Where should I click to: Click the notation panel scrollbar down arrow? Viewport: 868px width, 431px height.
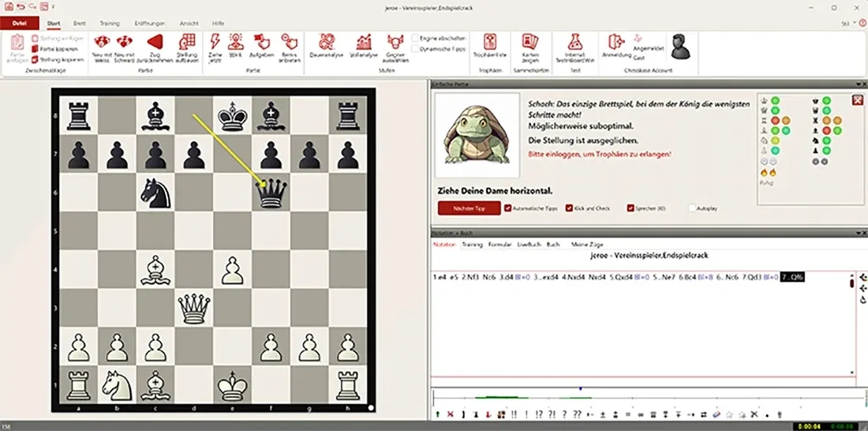pyautogui.click(x=852, y=373)
